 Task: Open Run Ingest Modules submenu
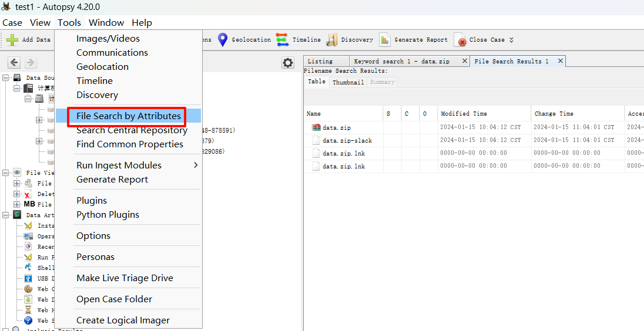129,165
